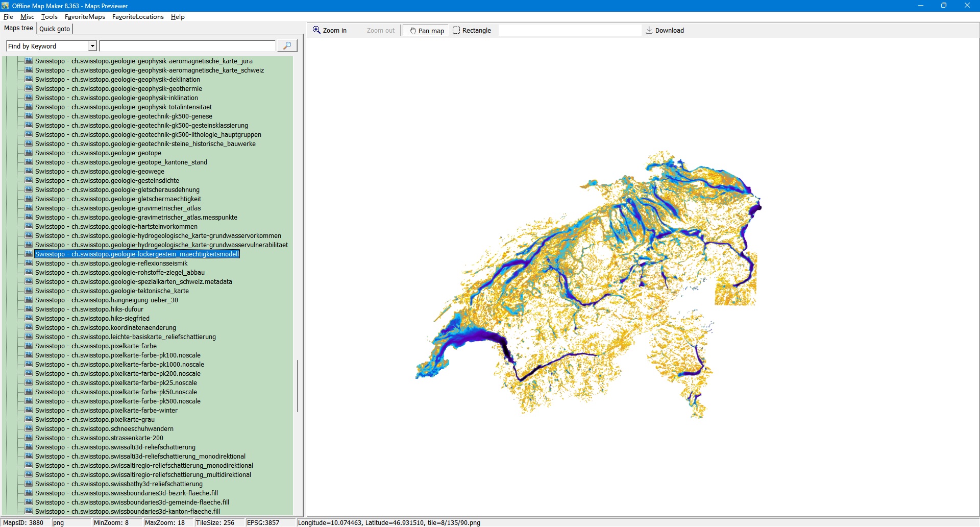Click the magnifier search button

[287, 46]
